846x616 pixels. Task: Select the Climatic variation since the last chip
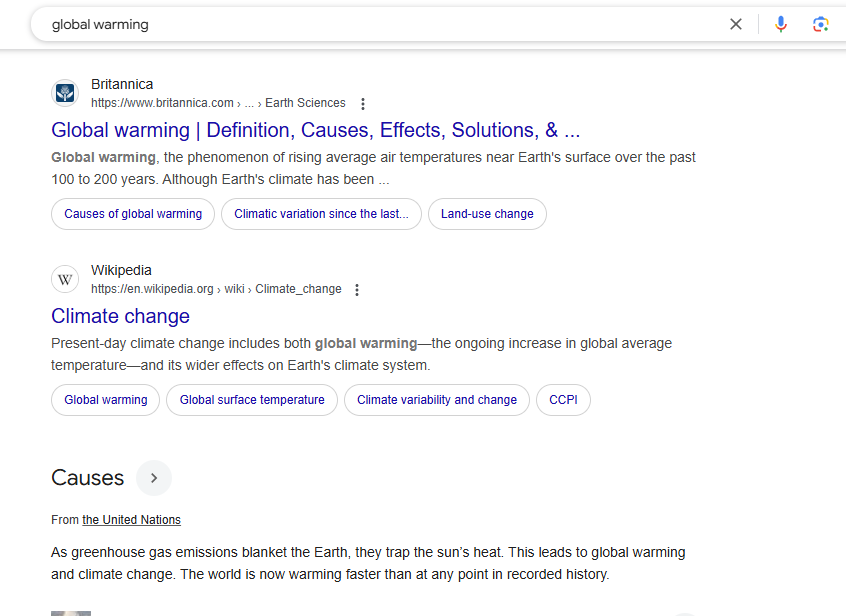[x=322, y=214]
